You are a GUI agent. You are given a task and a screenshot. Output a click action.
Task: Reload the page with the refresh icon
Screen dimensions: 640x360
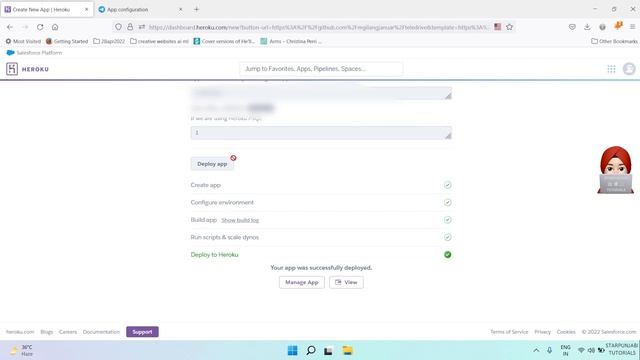[x=40, y=27]
